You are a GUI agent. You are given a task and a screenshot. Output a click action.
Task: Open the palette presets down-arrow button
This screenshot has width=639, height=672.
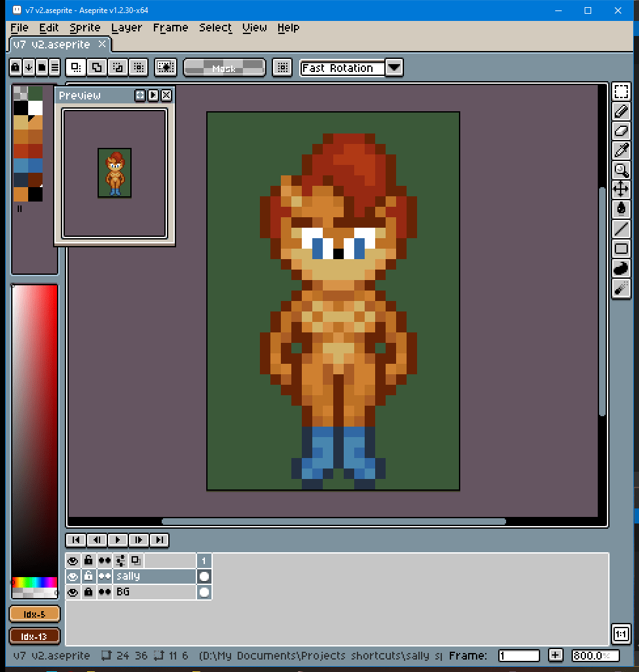[x=28, y=67]
